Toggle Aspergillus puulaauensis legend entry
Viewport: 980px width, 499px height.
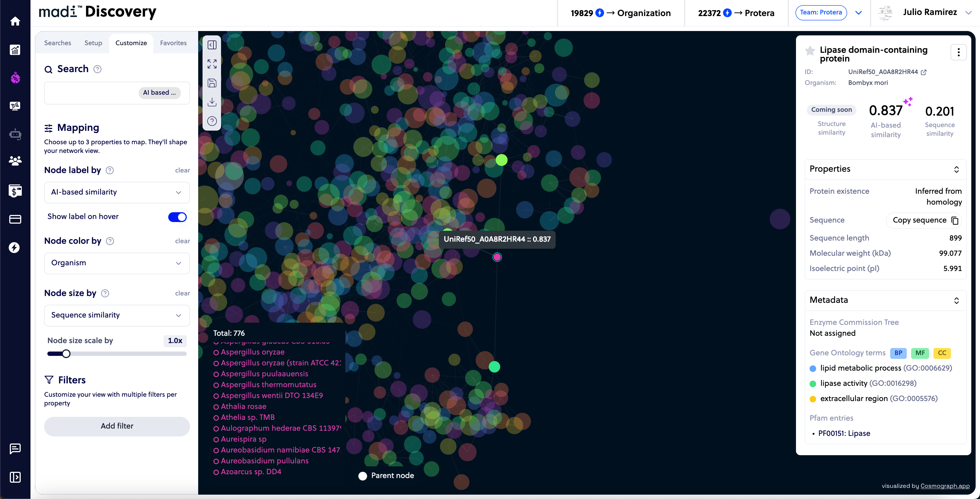pos(261,374)
